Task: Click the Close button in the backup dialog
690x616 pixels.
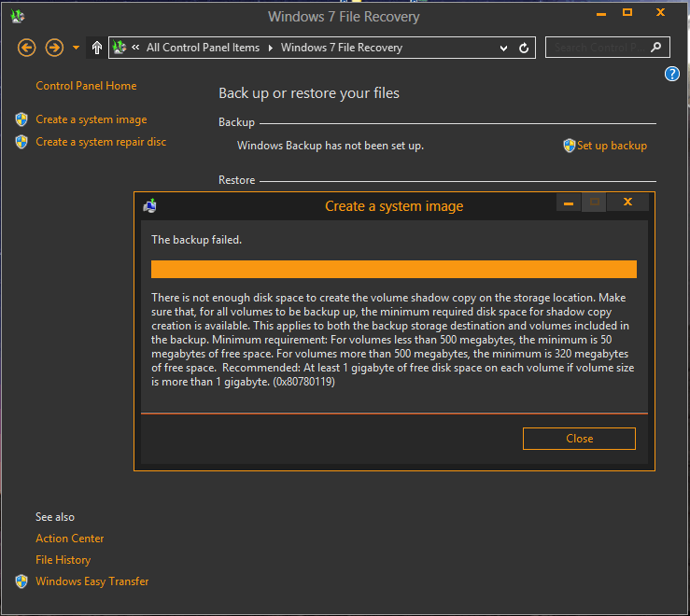Action: pos(579,439)
